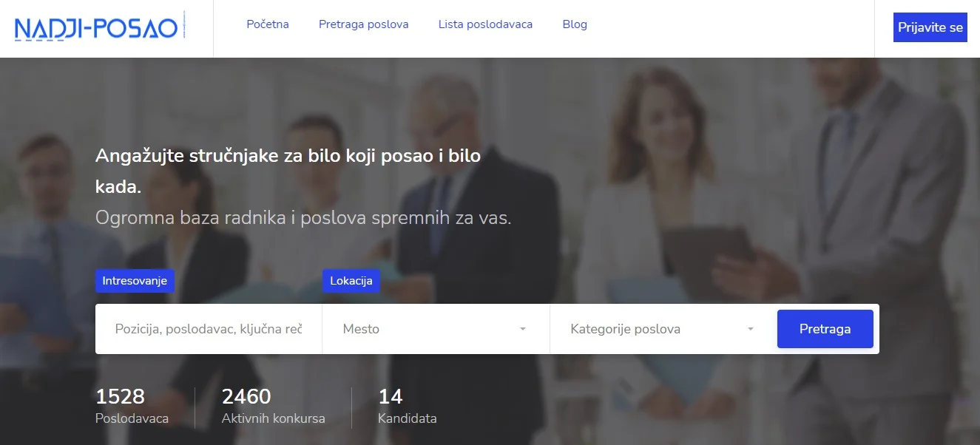
Task: Click the 'Ogromna baza radnika' subheading
Action: pyautogui.click(x=303, y=219)
